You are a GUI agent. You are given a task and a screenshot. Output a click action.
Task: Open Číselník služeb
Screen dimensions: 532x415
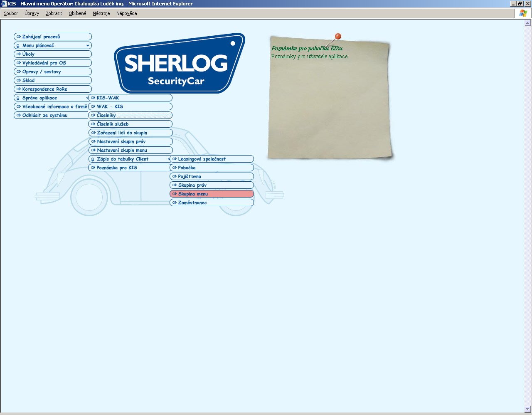(131, 124)
